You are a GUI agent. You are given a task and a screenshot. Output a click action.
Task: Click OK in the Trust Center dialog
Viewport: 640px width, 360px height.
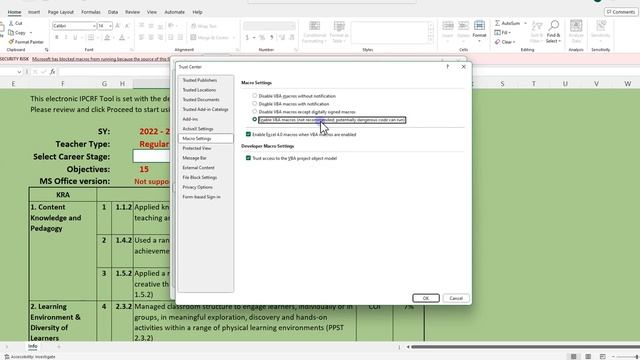(426, 298)
